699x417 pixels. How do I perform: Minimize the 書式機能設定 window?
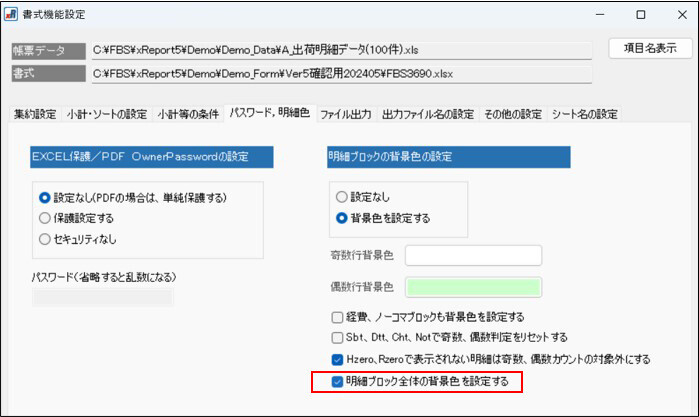600,14
